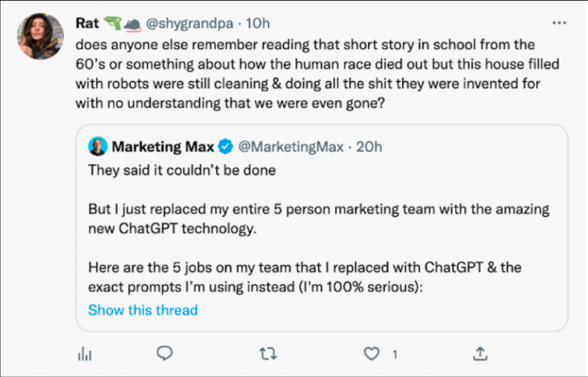
Task: Open the @MarketingMax handle link
Action: (291, 146)
